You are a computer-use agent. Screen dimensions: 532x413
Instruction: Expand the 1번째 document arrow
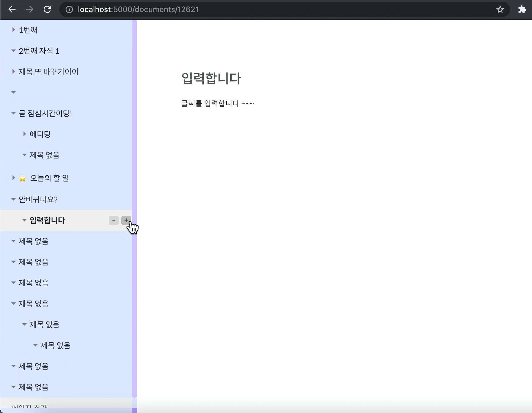pos(13,30)
